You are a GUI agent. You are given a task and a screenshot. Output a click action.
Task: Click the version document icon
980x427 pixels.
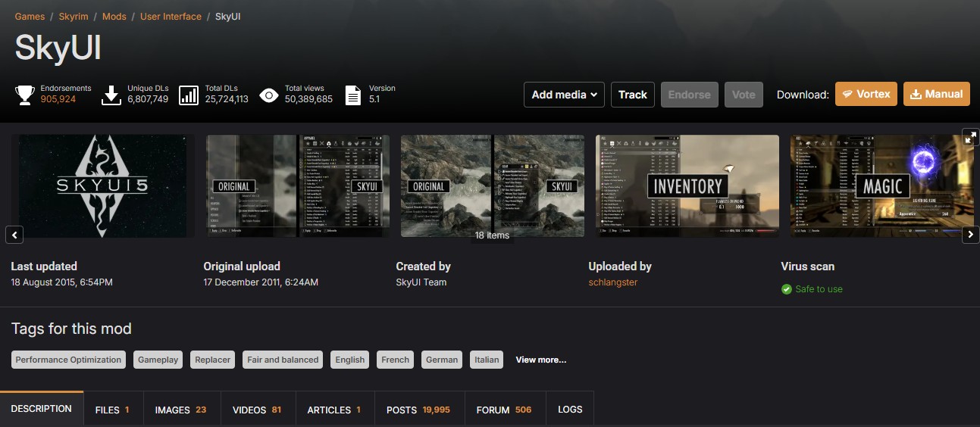pos(352,95)
